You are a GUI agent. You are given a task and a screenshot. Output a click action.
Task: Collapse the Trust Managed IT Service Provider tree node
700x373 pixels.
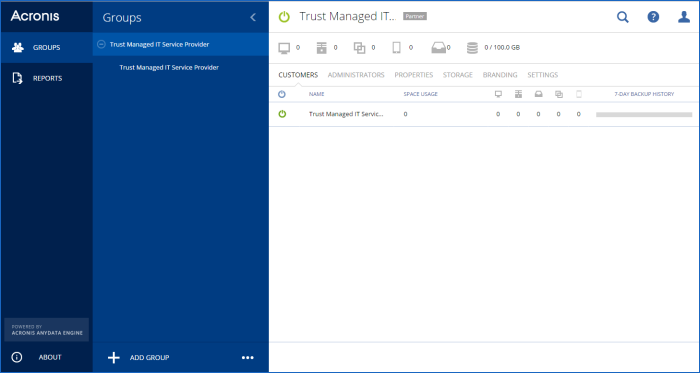click(x=101, y=45)
